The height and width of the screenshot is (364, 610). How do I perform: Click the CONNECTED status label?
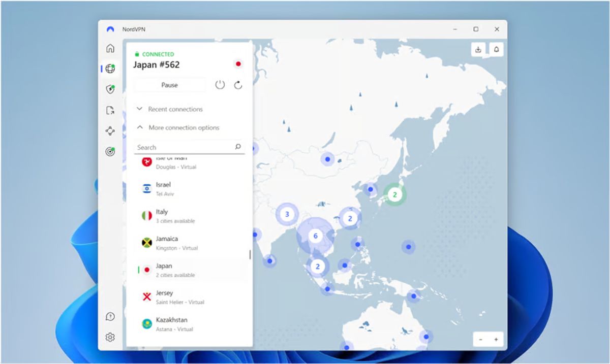[158, 54]
